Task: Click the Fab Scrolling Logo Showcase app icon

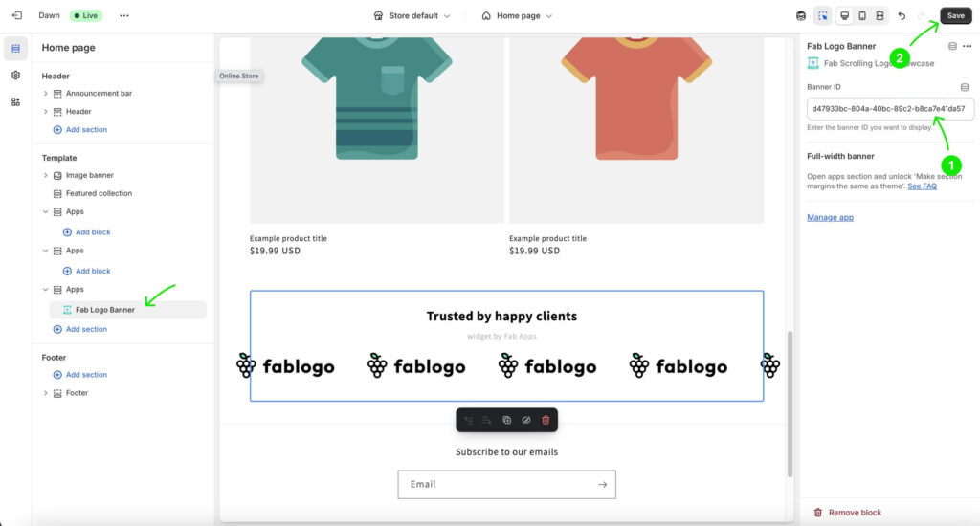Action: click(813, 62)
